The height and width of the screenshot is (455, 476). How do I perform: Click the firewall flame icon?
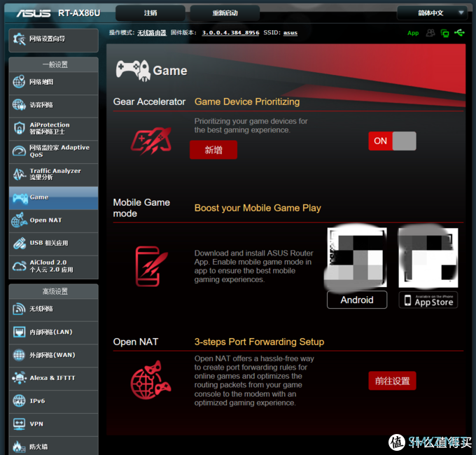(19, 447)
